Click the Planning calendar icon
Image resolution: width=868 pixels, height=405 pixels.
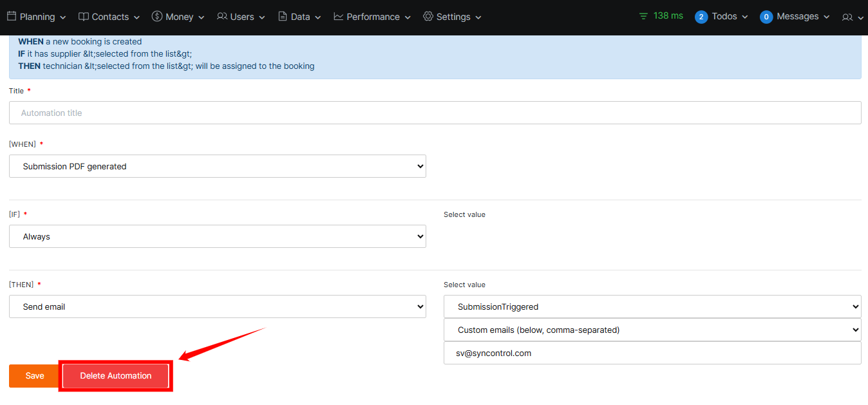click(x=12, y=17)
